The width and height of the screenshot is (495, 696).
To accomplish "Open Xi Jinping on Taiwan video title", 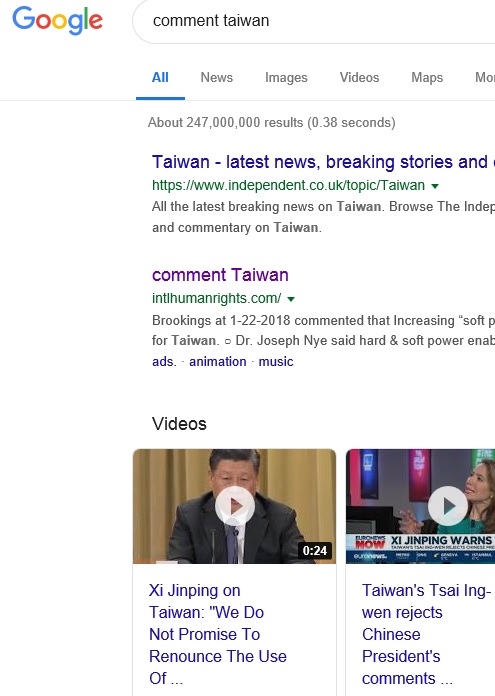I will pos(218,634).
